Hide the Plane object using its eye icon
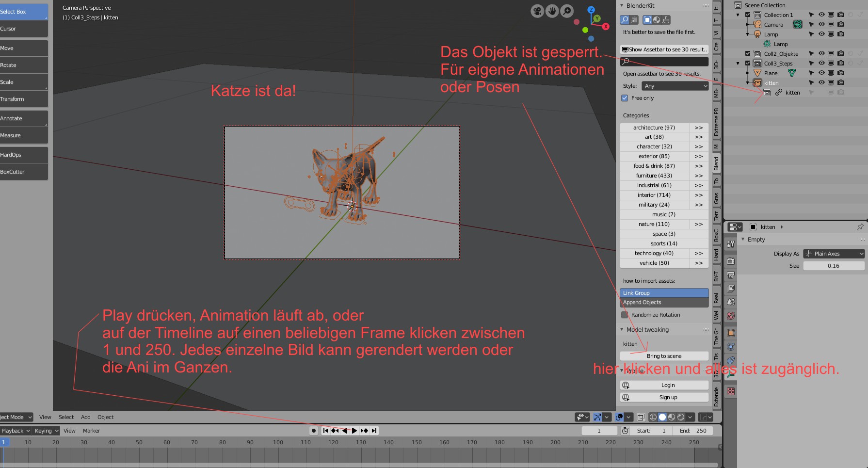 click(821, 73)
